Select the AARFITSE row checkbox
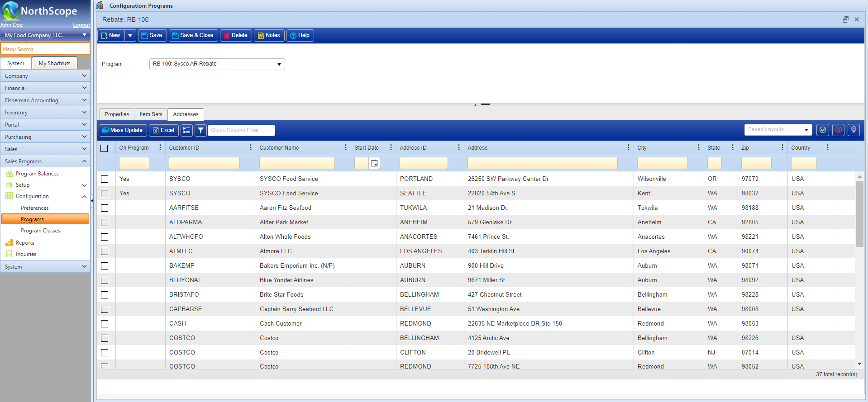This screenshot has width=868, height=402. click(x=105, y=208)
